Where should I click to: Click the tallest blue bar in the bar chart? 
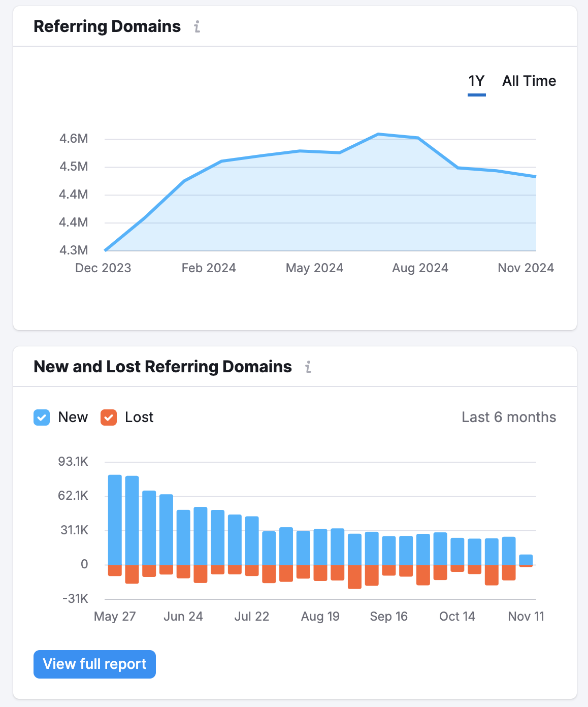115,518
